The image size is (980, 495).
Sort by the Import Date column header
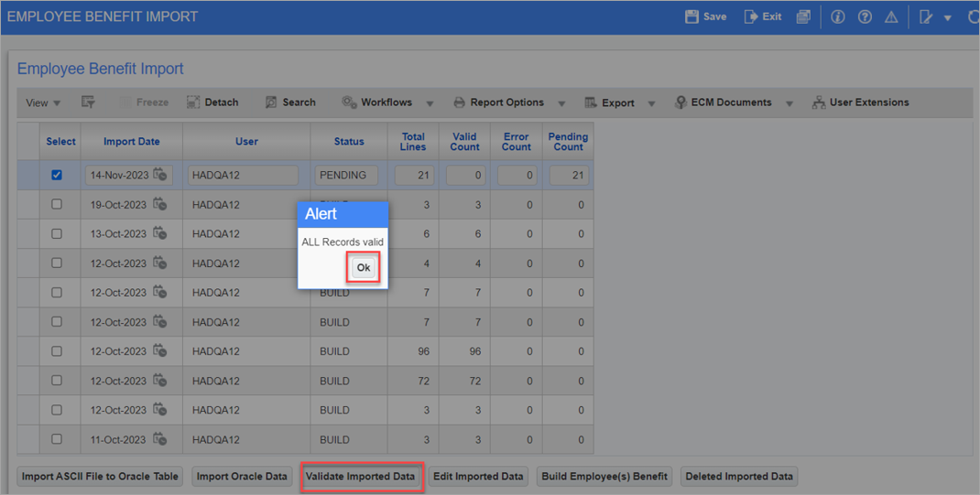coord(131,142)
